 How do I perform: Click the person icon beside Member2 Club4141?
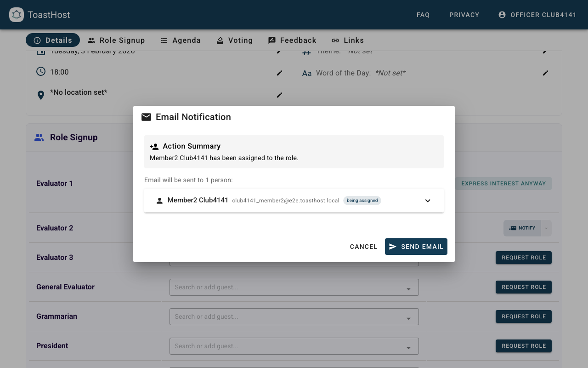pyautogui.click(x=159, y=200)
